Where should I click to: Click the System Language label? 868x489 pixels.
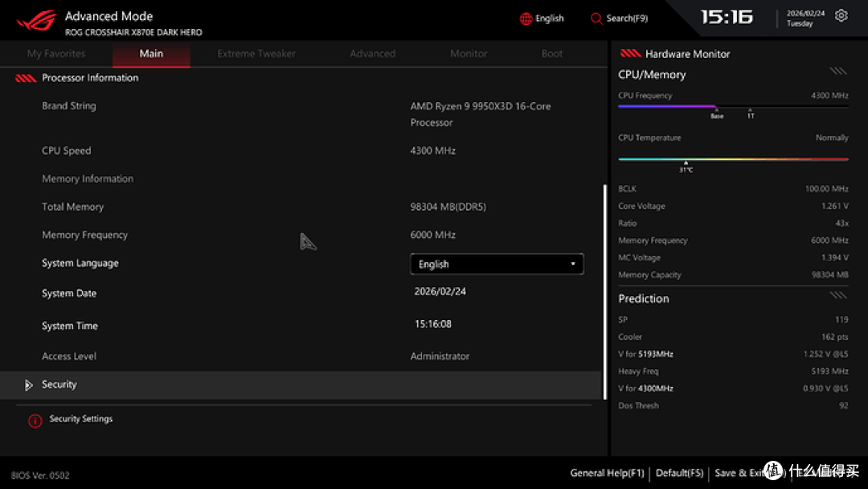[x=80, y=263]
